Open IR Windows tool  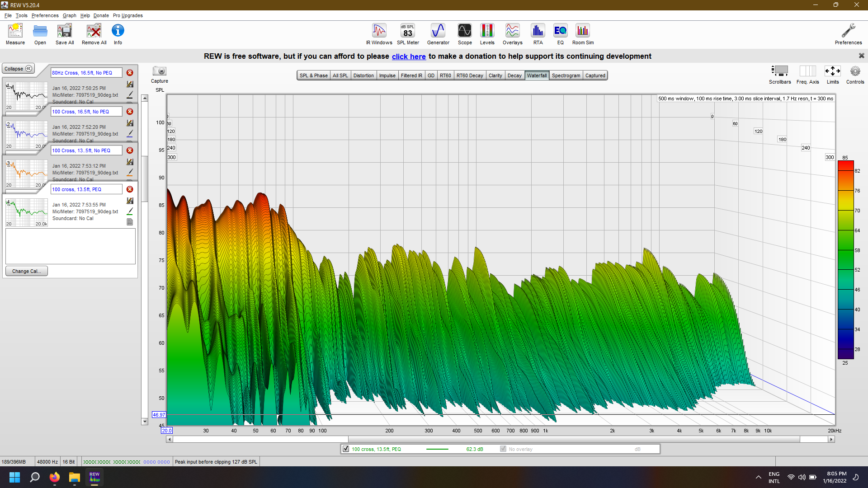(379, 34)
